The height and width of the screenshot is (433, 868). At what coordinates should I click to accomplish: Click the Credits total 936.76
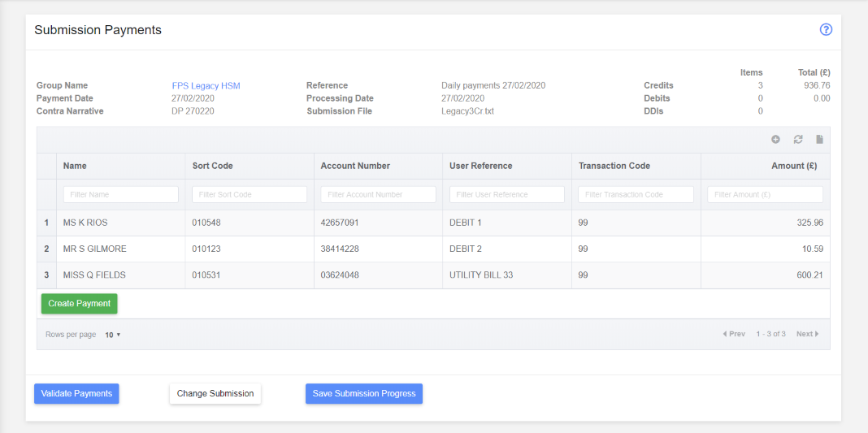point(817,86)
